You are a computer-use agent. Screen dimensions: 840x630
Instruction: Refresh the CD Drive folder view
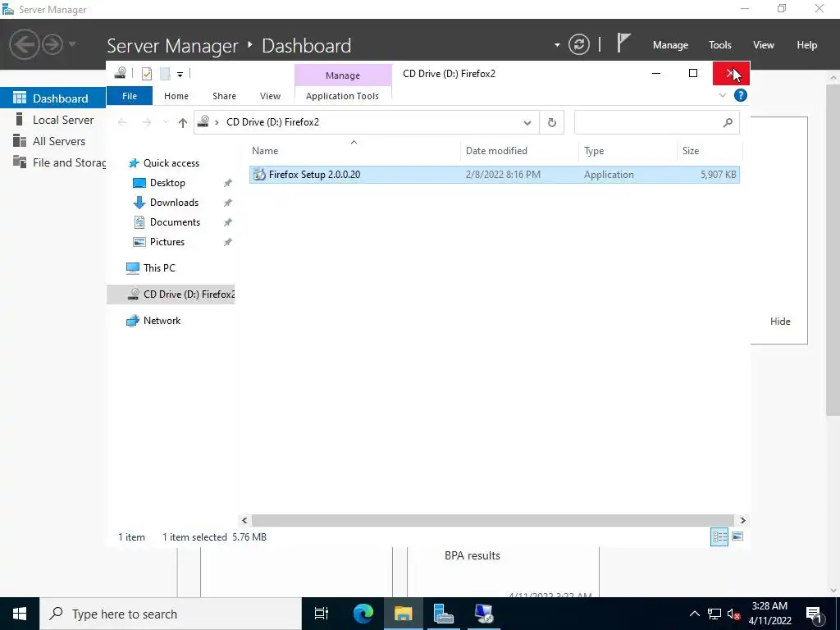click(x=552, y=123)
